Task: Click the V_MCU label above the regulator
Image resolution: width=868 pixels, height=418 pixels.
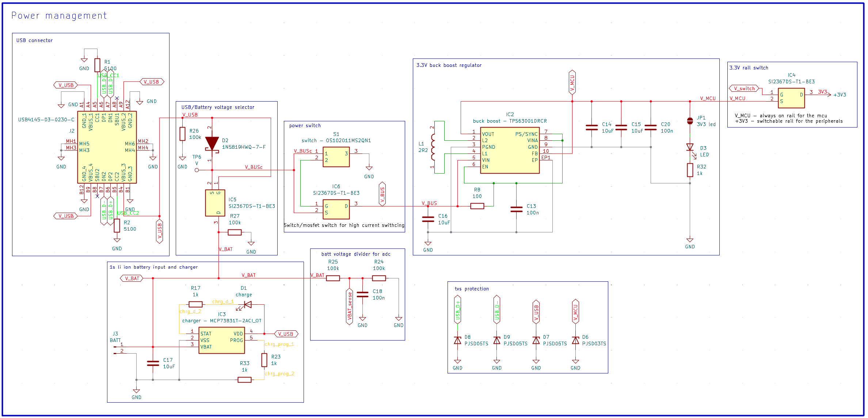Action: tap(572, 83)
